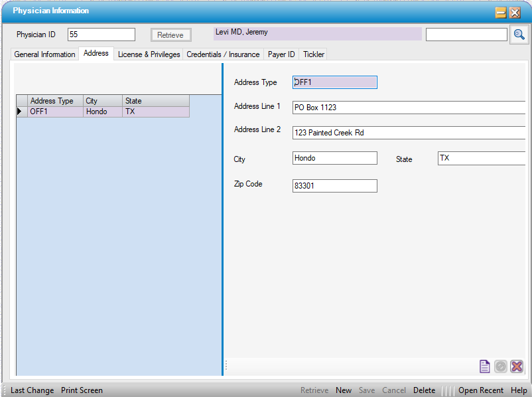The height and width of the screenshot is (397, 532).
Task: Click the grayed-out cancel circle icon
Action: point(501,366)
